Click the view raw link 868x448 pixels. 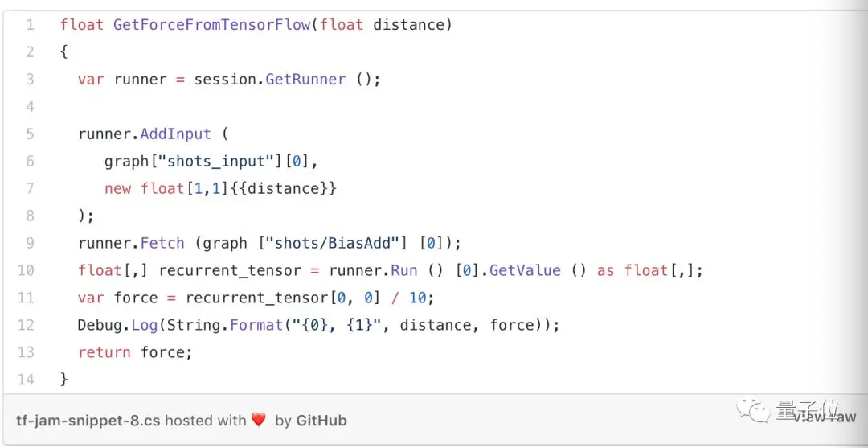[x=825, y=417]
